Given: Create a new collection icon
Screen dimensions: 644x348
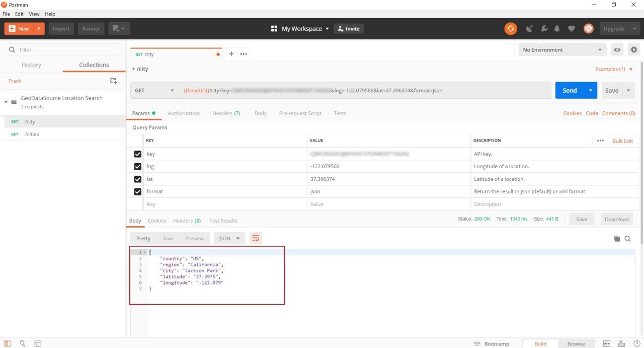Looking at the screenshot, I should click(x=114, y=81).
